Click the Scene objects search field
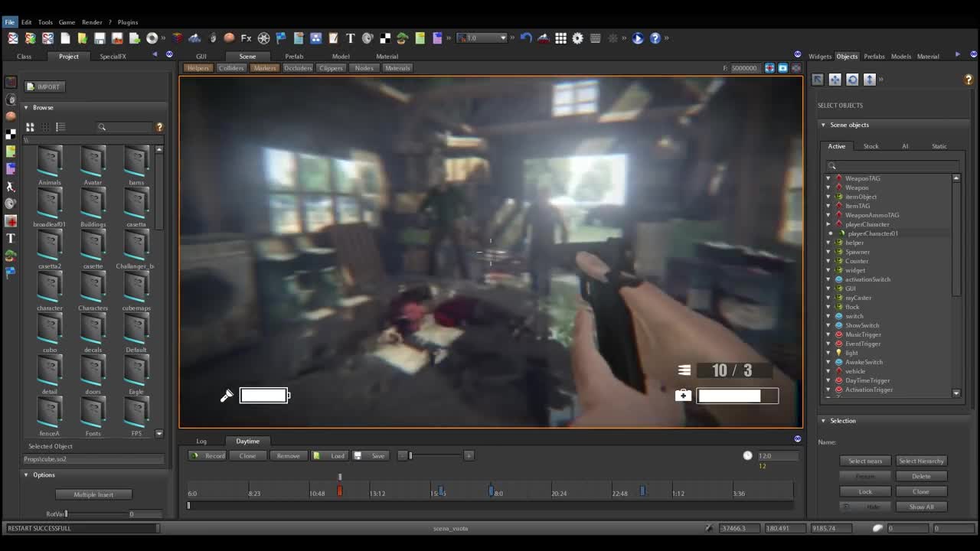980x551 pixels. tap(892, 165)
